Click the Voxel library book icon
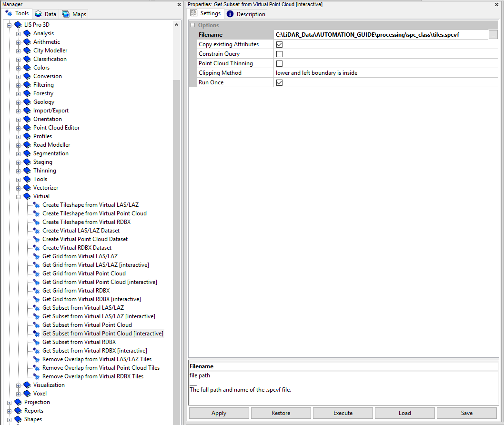 click(x=27, y=394)
